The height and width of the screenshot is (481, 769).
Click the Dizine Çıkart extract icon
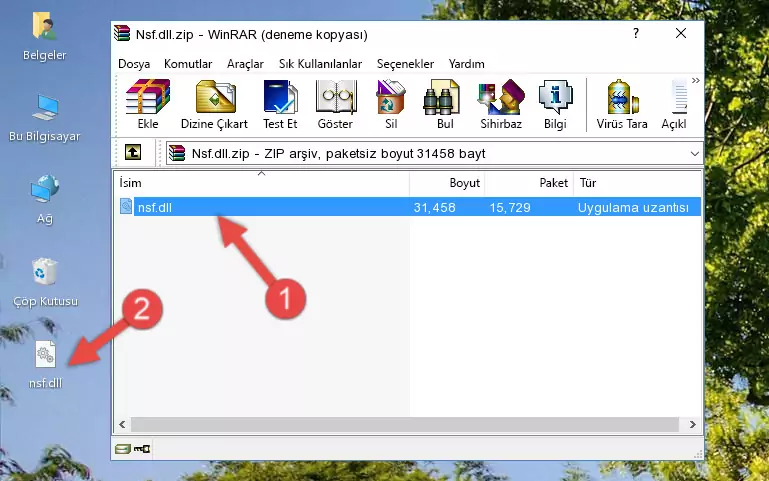[215, 97]
